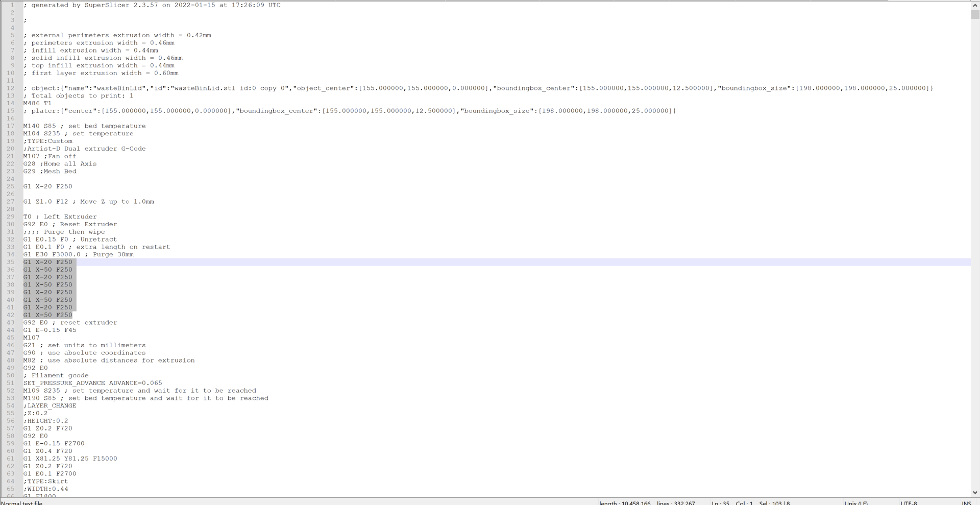The image size is (980, 505).
Task: Click the 'G90 ; use absolute coordinates' line
Action: tap(84, 353)
